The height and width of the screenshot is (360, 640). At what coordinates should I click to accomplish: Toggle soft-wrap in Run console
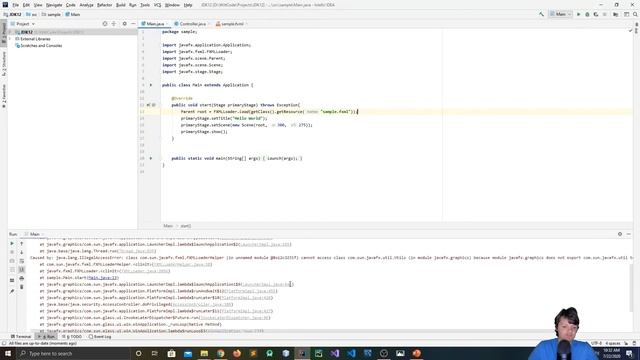[x=22, y=261]
